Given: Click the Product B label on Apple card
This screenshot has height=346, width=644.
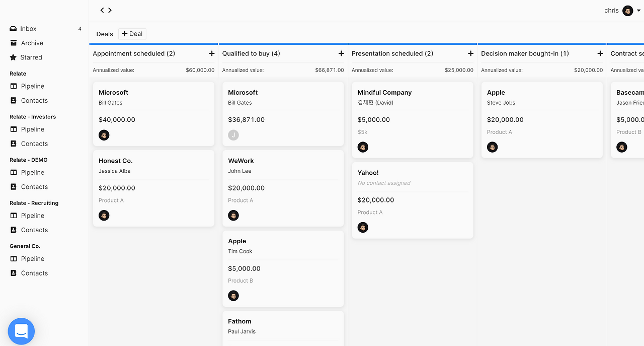Looking at the screenshot, I should click(240, 281).
